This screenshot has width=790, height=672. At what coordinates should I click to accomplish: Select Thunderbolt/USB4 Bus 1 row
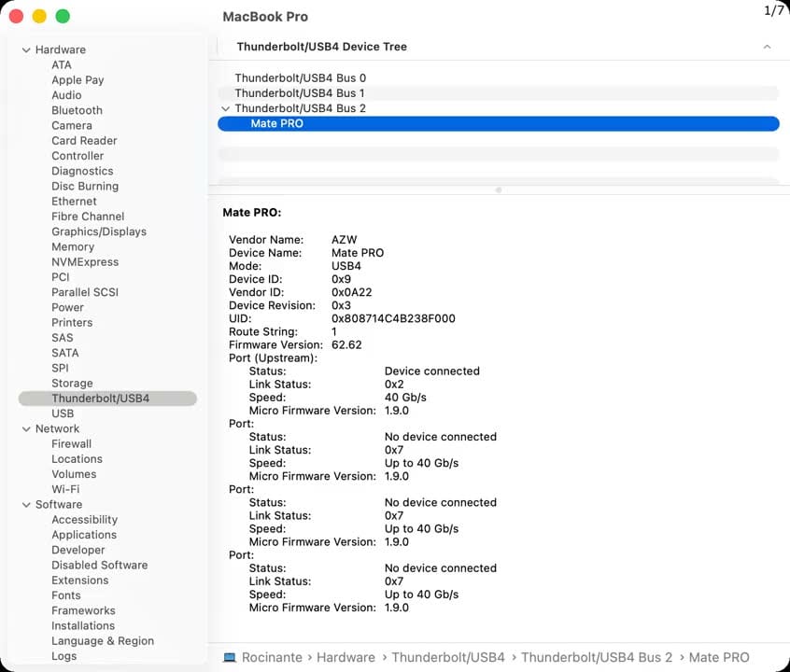pos(499,93)
